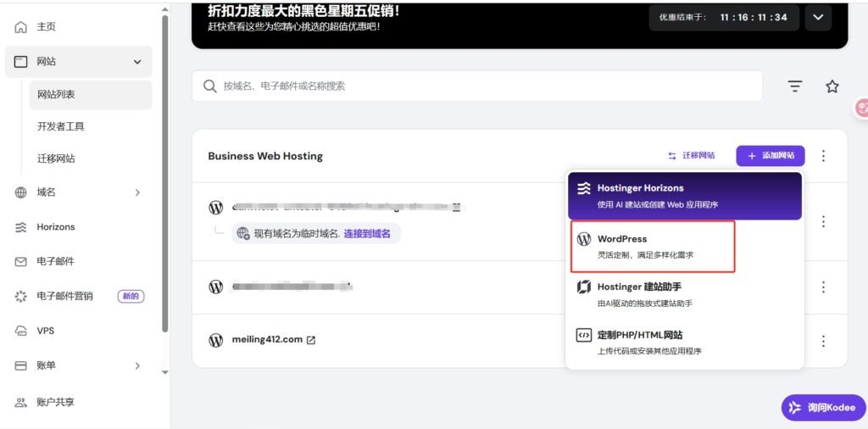Viewport: 868px width, 429px height.
Task: Open external link icon next to meiling412.com
Action: click(311, 340)
